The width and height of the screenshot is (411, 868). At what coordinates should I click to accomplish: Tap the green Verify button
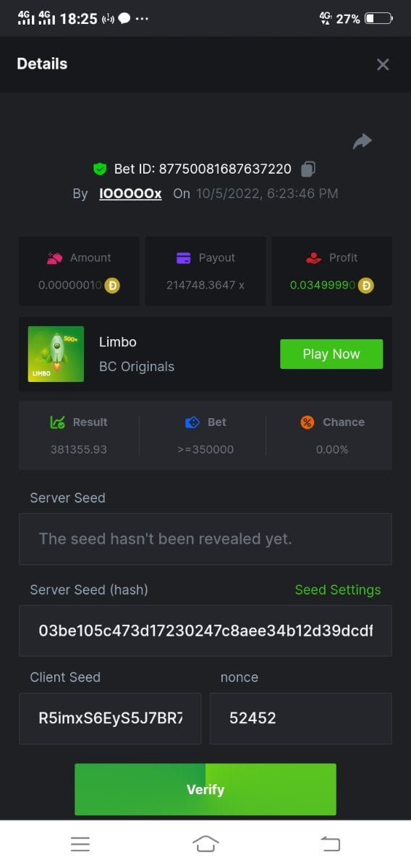205,789
